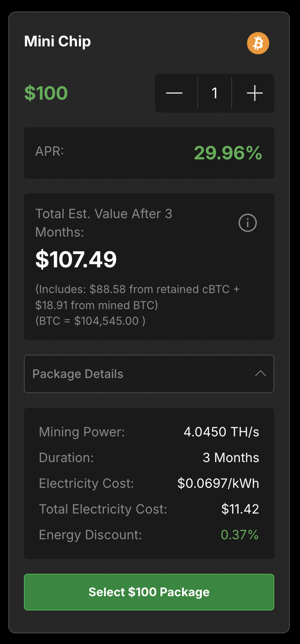
Task: Click the APR label text
Action: coord(50,151)
